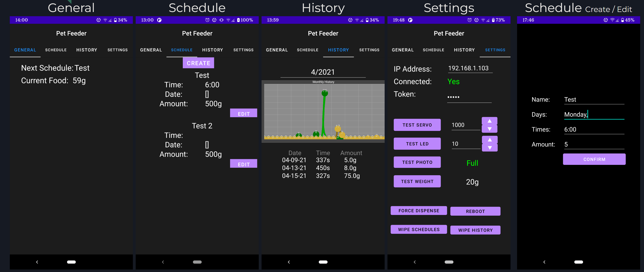Click the IP Address input field
The height and width of the screenshot is (272, 644).
coord(470,68)
